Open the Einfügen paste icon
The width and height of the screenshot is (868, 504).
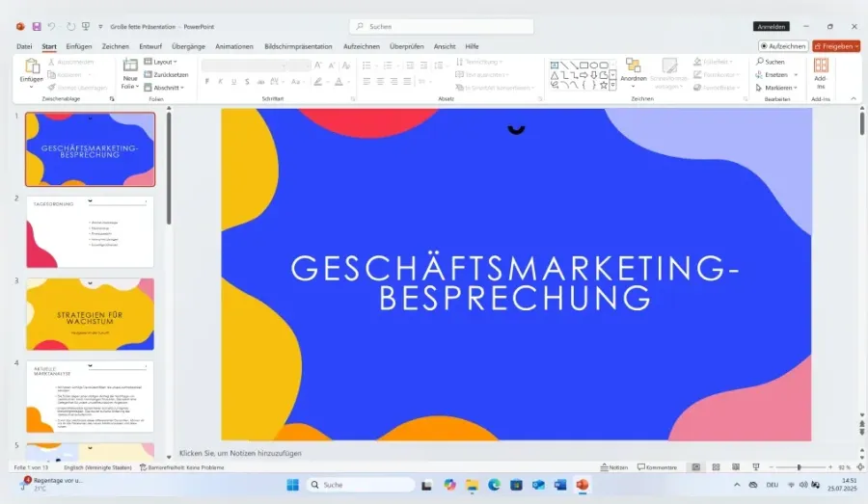(x=32, y=66)
